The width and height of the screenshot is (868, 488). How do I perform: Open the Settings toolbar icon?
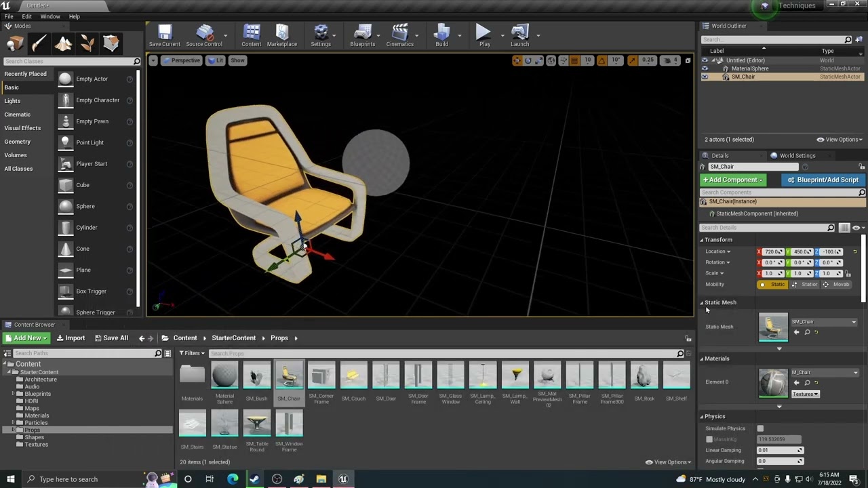(321, 36)
